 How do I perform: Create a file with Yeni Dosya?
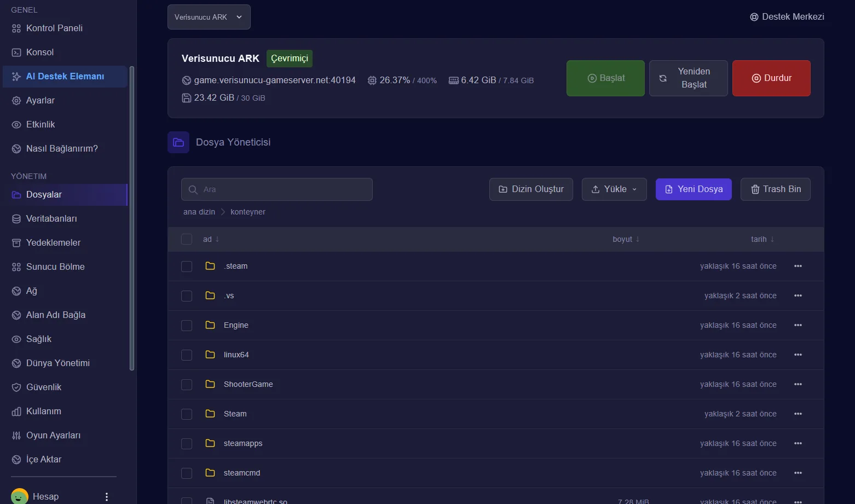pyautogui.click(x=694, y=189)
